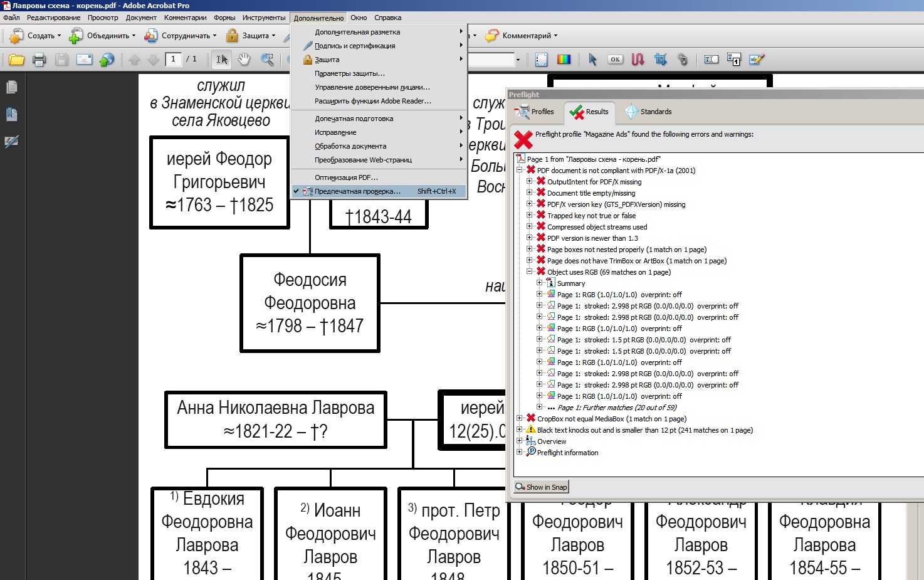Activate the Select text cursor tool
The width and height of the screenshot is (924, 580).
click(x=221, y=60)
